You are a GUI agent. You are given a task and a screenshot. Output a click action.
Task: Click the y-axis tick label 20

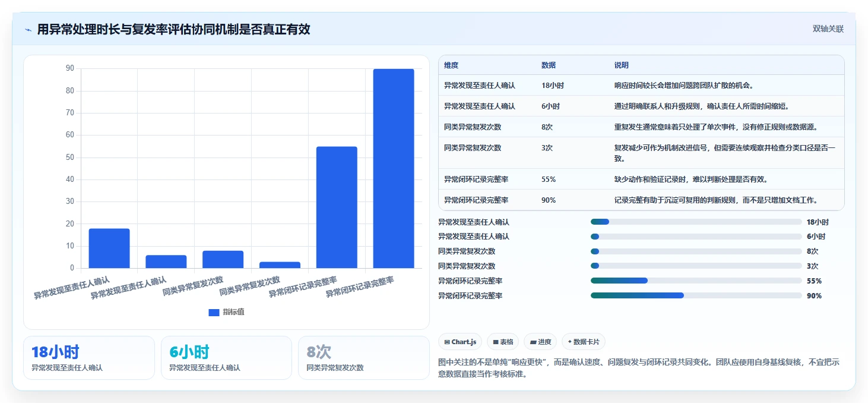[70, 224]
